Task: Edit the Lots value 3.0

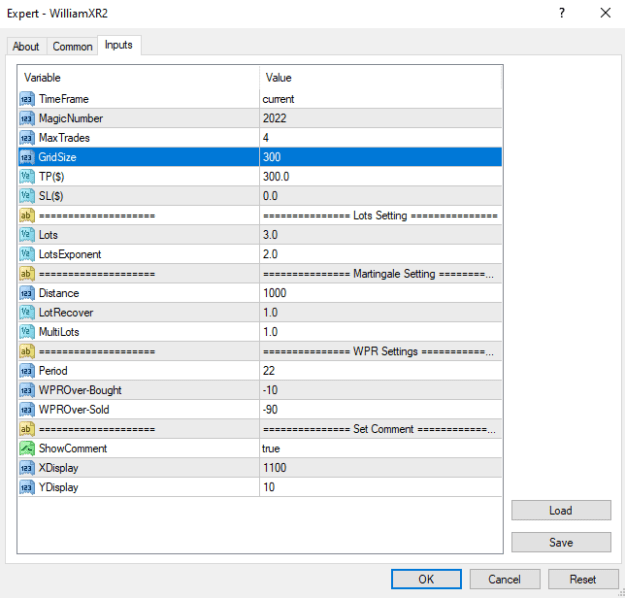Action: click(381, 235)
